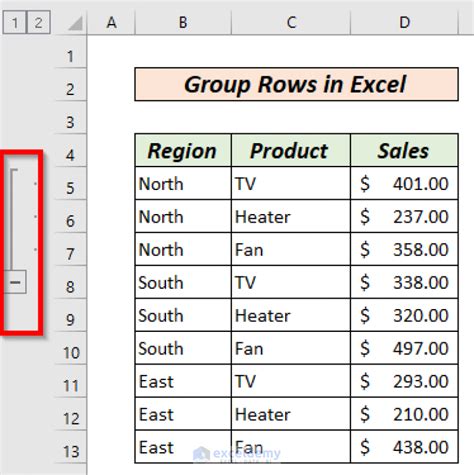Select row 1 header

coord(70,52)
